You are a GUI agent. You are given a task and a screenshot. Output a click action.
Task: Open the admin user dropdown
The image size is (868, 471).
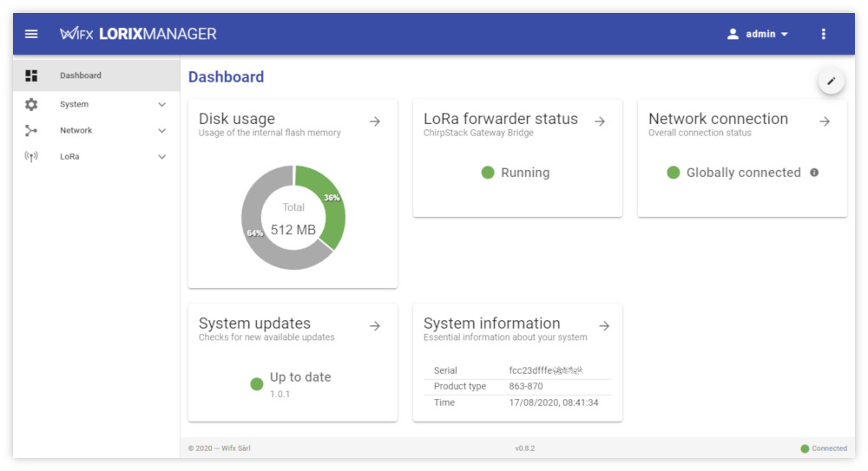point(758,34)
